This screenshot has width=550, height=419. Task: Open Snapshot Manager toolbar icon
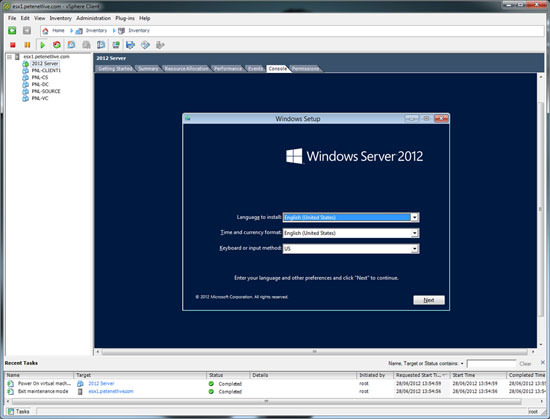click(x=101, y=45)
